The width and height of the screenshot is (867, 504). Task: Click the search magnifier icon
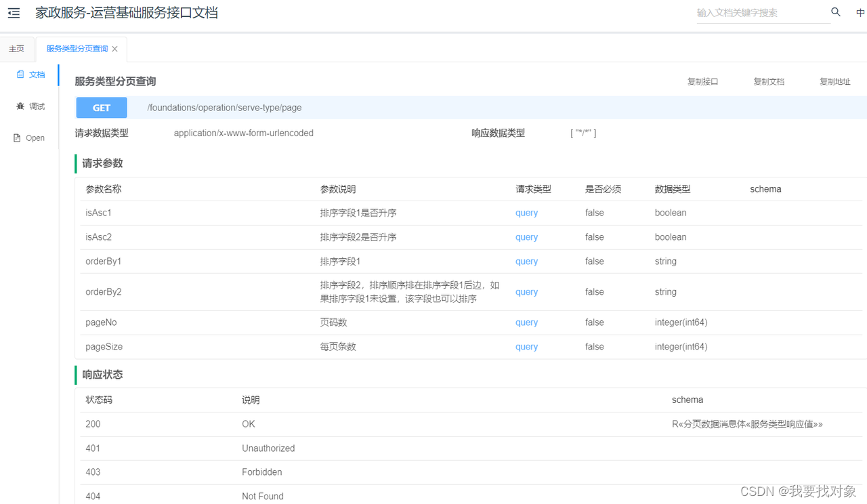(836, 12)
